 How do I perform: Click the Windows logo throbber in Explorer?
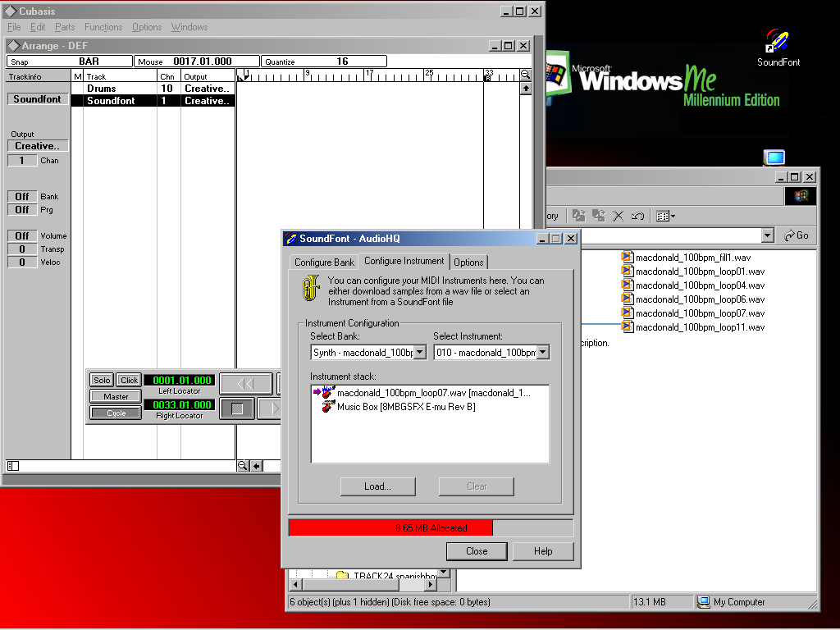801,196
